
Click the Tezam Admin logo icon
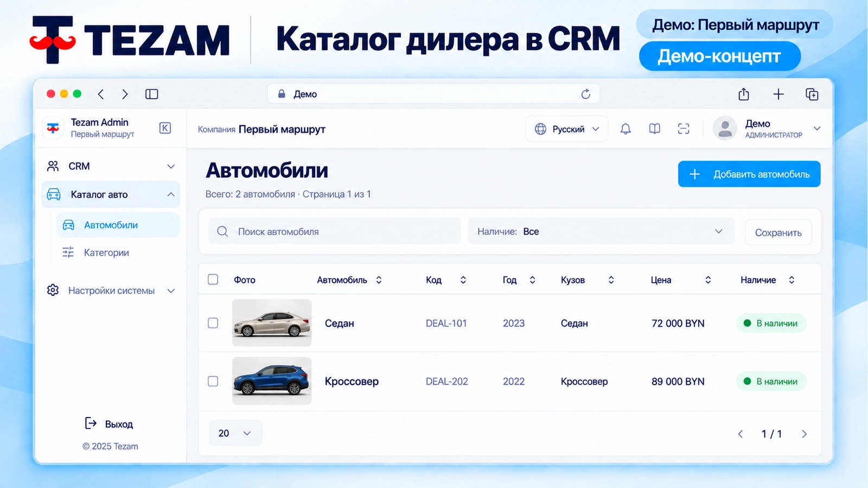pos(53,128)
